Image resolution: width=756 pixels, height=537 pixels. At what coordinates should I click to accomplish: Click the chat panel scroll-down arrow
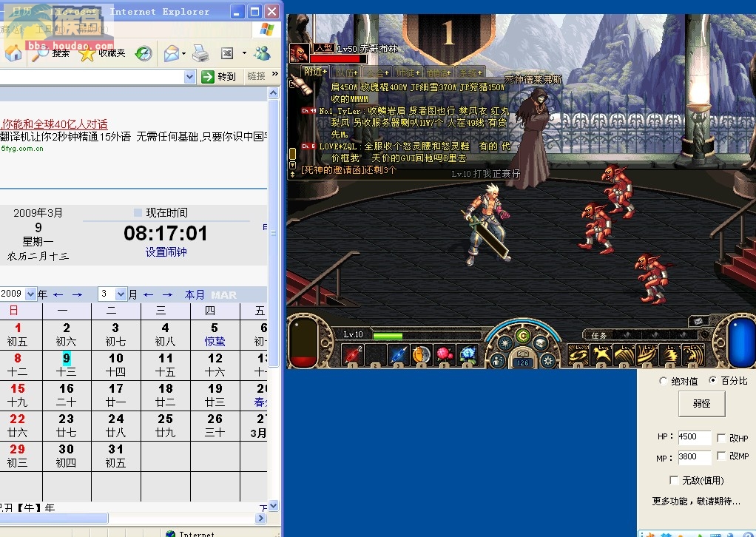[x=292, y=165]
